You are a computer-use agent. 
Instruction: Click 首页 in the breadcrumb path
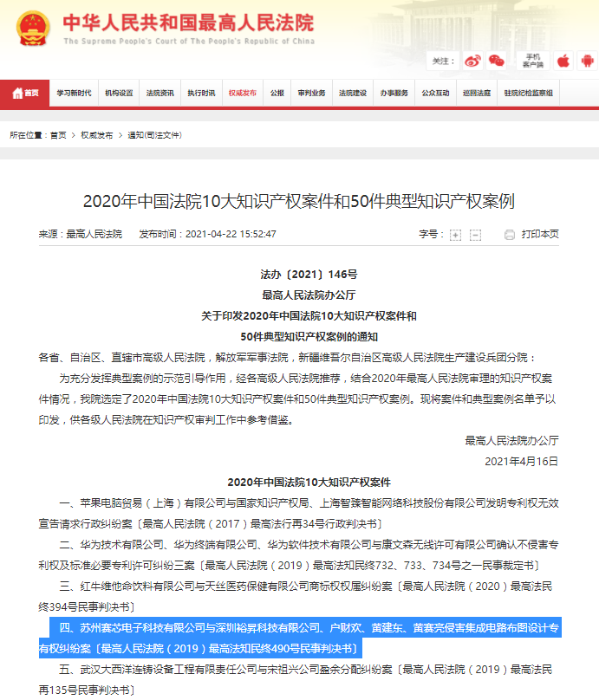click(58, 135)
